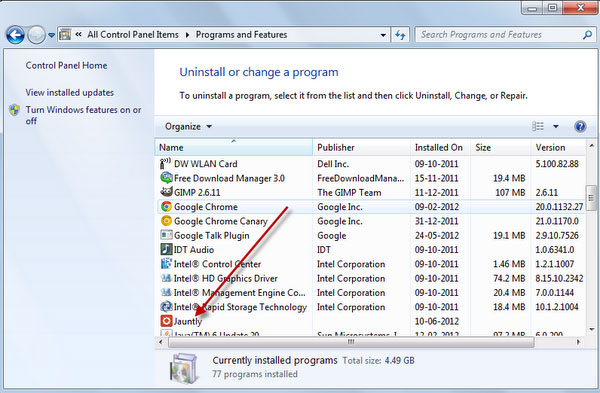The image size is (600, 393).
Task: Click install date 10-06-2012 for Jauntly
Action: [x=437, y=321]
